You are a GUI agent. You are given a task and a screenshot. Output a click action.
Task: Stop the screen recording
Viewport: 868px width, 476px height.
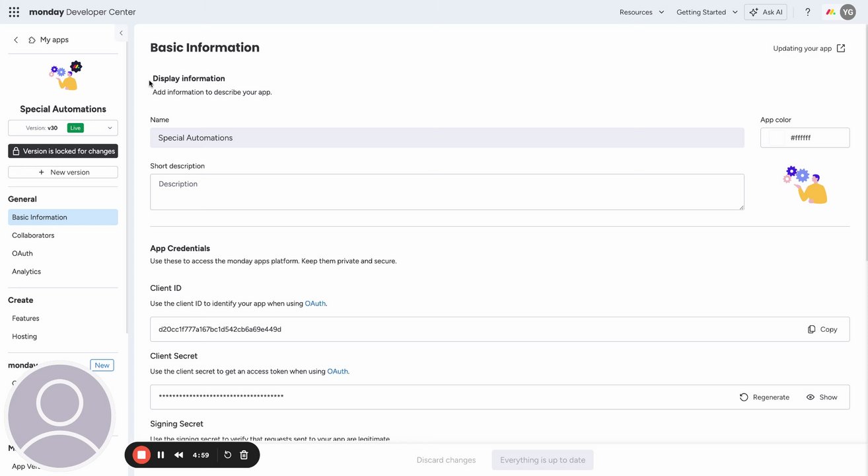click(x=141, y=455)
